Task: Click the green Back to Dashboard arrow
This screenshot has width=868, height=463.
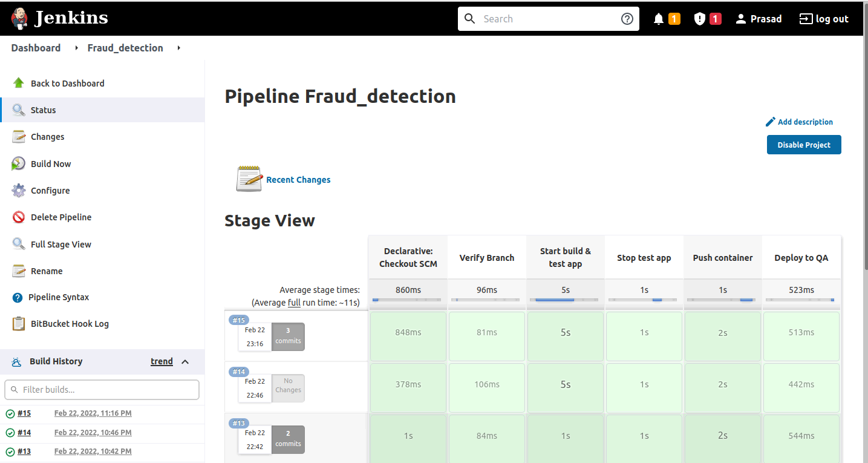Action: [x=19, y=83]
